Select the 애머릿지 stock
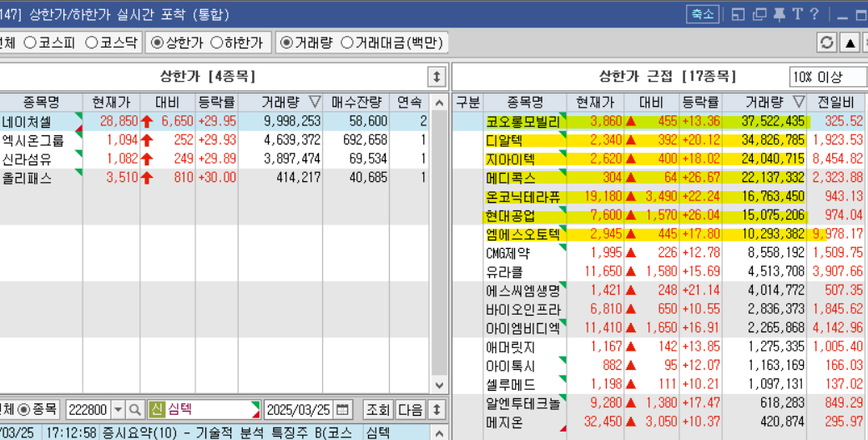Screen dimensions: 868x440 coord(511,347)
